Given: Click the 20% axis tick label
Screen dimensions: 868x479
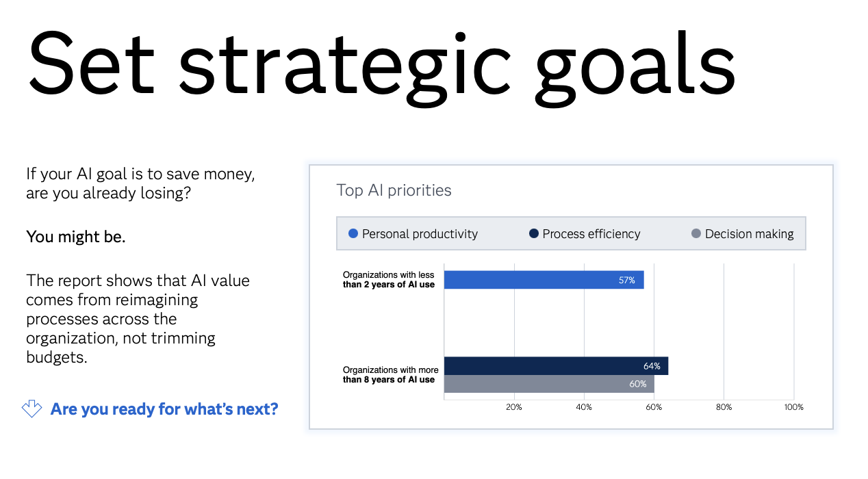Looking at the screenshot, I should click(513, 407).
